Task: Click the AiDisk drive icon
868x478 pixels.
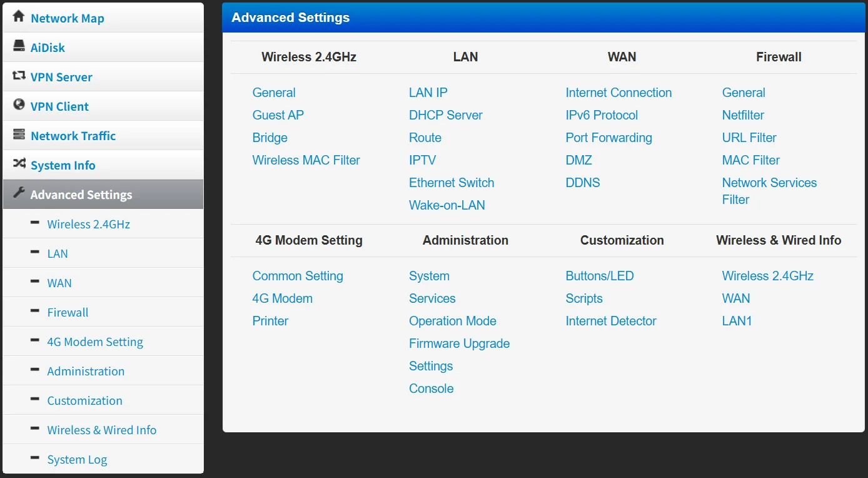Action: 19,46
